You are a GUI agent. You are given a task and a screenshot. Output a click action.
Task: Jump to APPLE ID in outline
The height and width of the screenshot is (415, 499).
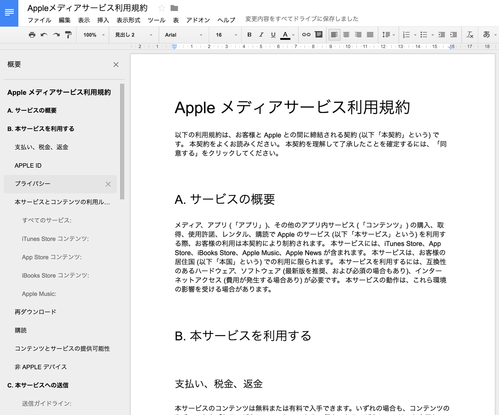click(28, 165)
